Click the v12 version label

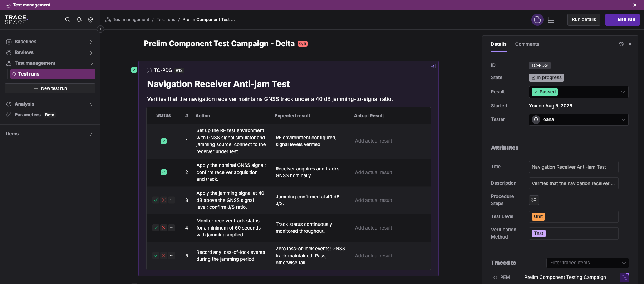[x=179, y=71]
